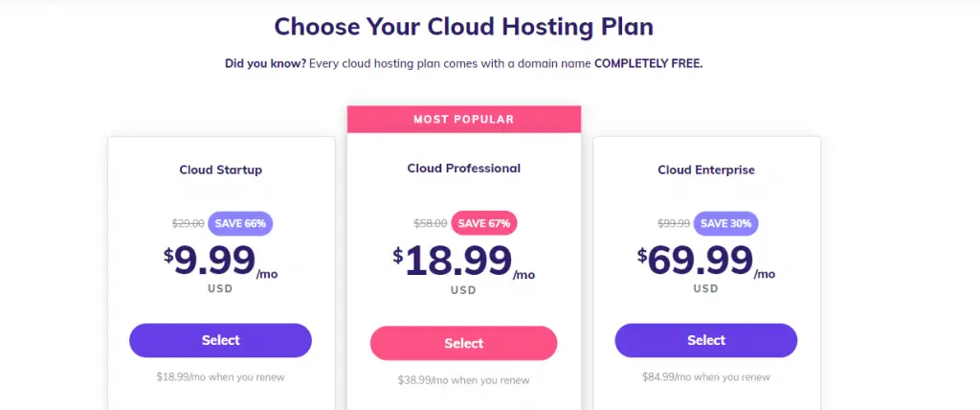Click the $9.99 per month price
The width and height of the screenshot is (980, 410).
(221, 262)
